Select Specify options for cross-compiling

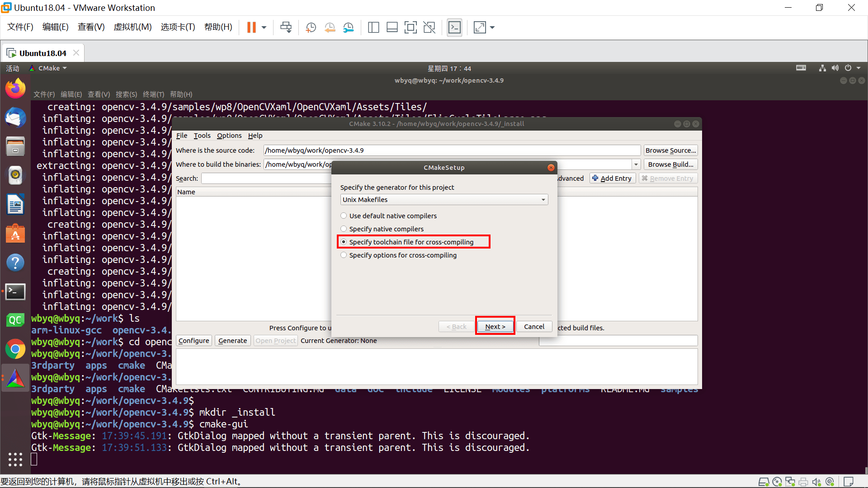pyautogui.click(x=398, y=255)
